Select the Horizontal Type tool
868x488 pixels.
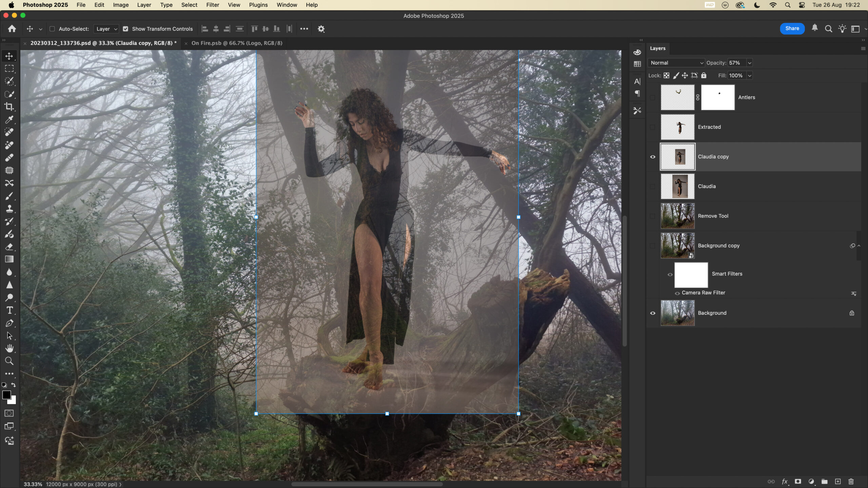tap(9, 310)
